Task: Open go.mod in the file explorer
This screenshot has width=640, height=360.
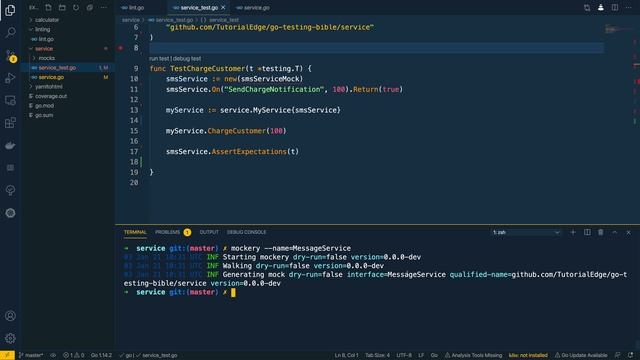Action: (44, 106)
